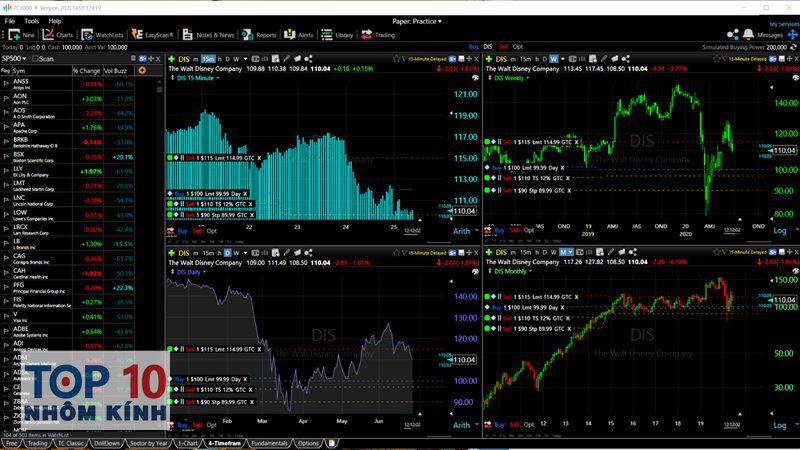Screen dimensions: 800x450
Task: Toggle the flag for ANSS row
Action: click(x=6, y=84)
